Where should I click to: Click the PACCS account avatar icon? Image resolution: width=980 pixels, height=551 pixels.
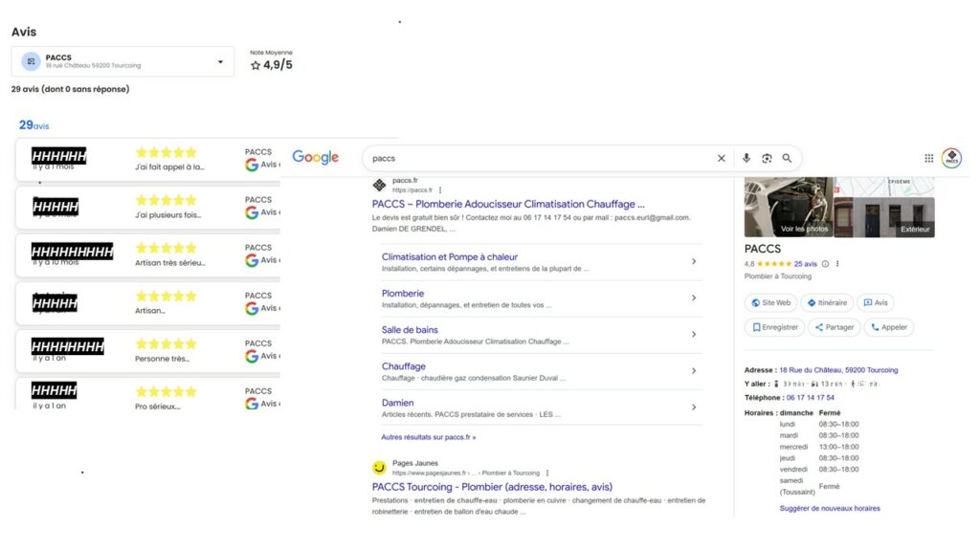(x=953, y=158)
